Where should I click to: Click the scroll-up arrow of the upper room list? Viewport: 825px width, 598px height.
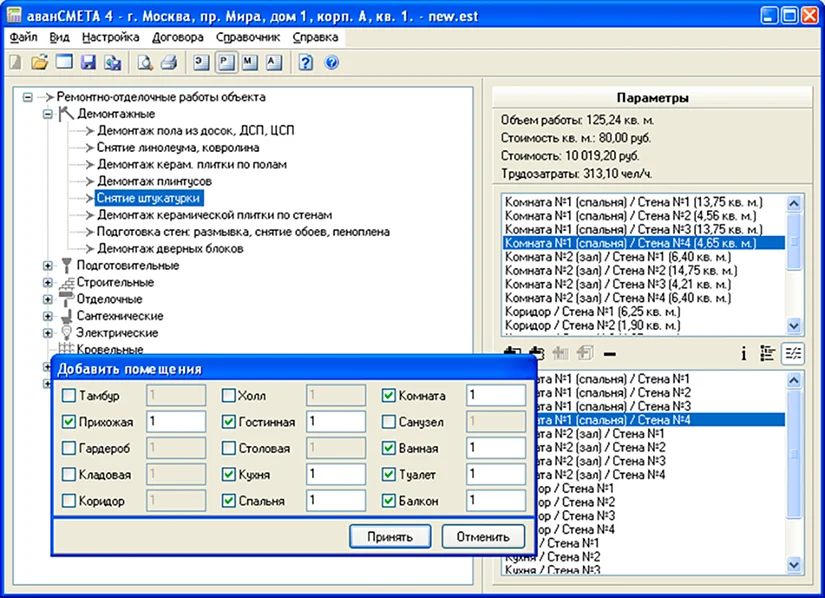(794, 202)
